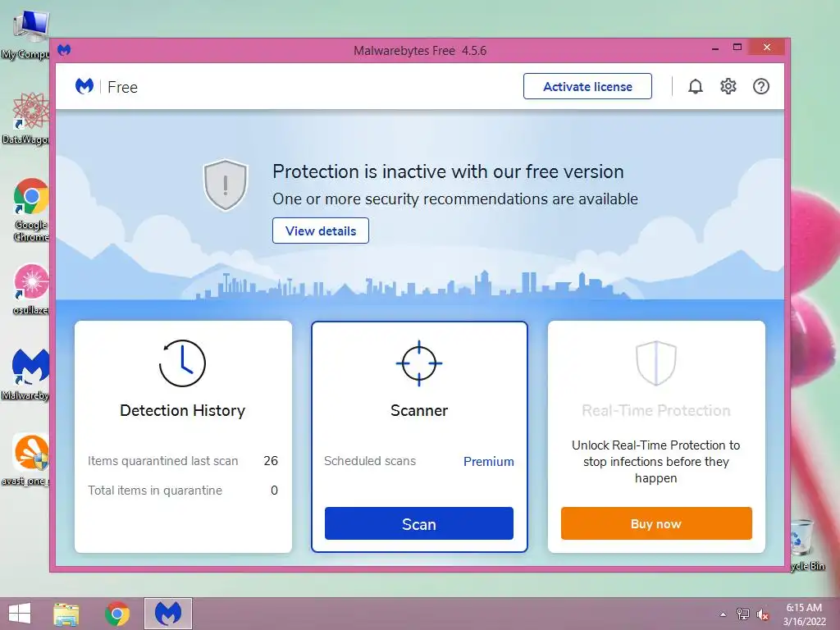The height and width of the screenshot is (630, 840).
Task: Open the Premium scheduled scans link
Action: coord(489,461)
